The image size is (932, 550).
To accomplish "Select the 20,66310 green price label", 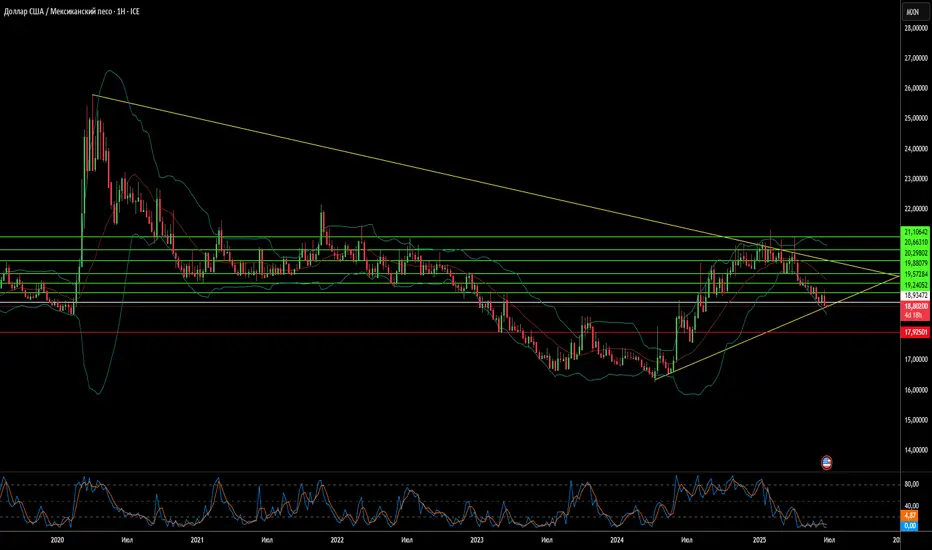I will point(916,242).
